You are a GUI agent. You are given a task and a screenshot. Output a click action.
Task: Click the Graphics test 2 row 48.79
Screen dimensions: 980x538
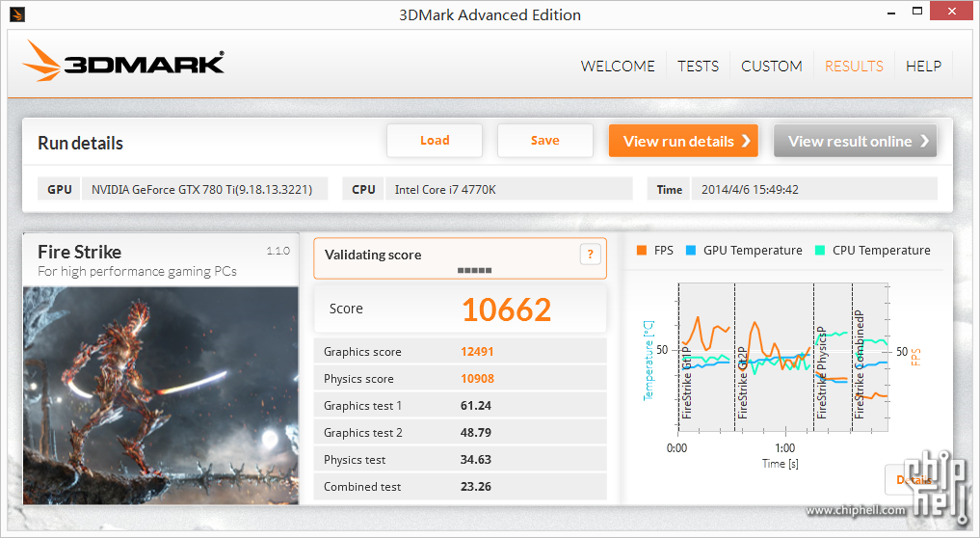coord(460,432)
